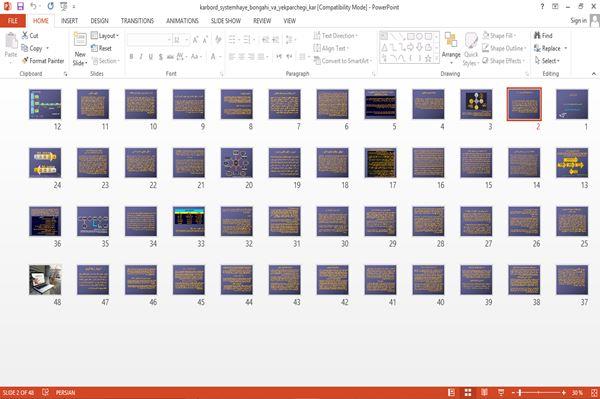This screenshot has height=399, width=600.
Task: Open the Replace dropdown arrow
Action: coord(566,48)
